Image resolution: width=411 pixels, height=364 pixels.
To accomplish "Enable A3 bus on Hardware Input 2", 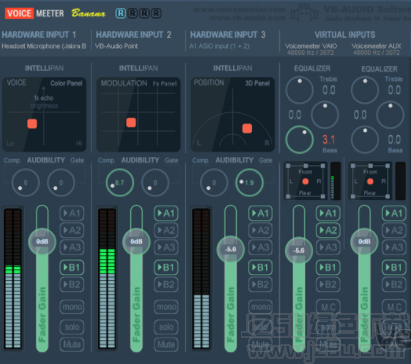I will click(x=166, y=247).
